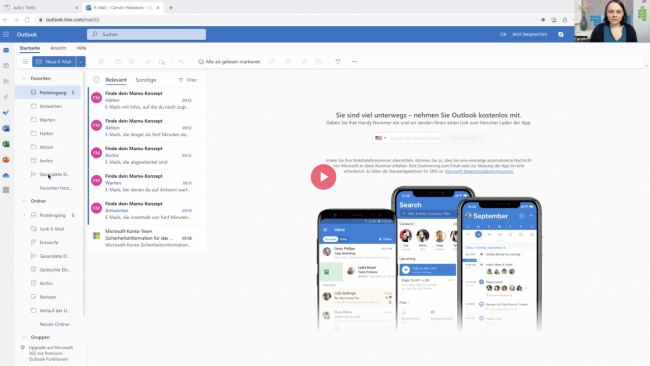
Task: Click the pink video play button
Action: tap(323, 177)
